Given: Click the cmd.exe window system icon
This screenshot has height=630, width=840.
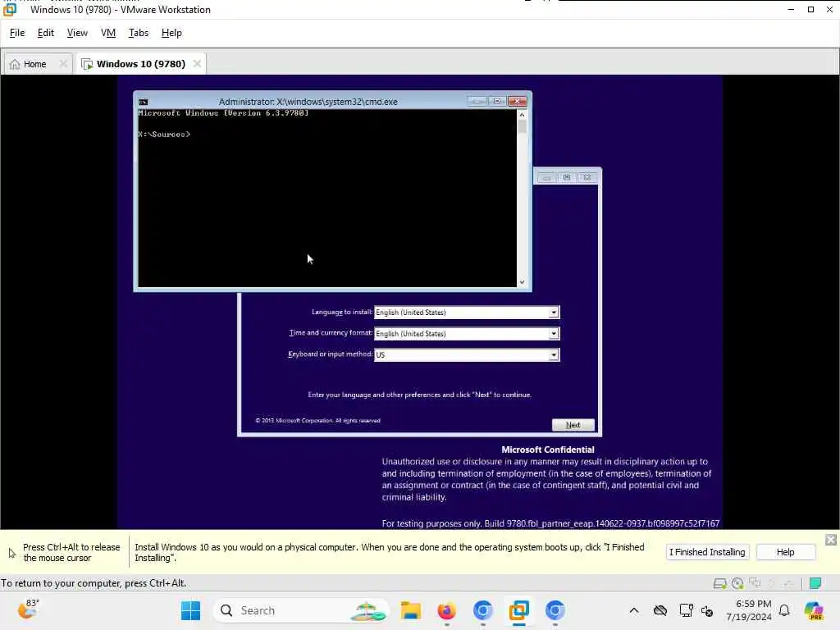Looking at the screenshot, I should [143, 102].
